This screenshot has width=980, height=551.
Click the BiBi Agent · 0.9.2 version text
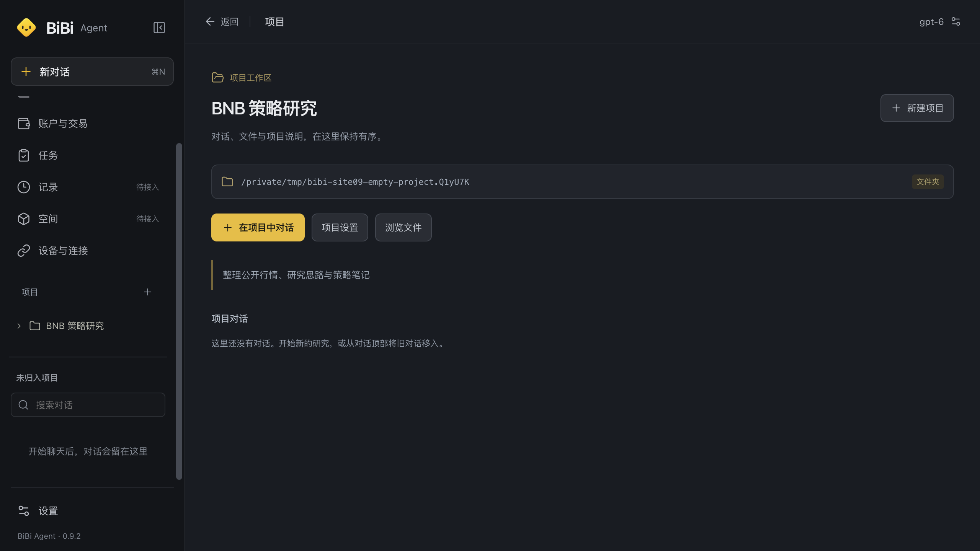point(49,536)
